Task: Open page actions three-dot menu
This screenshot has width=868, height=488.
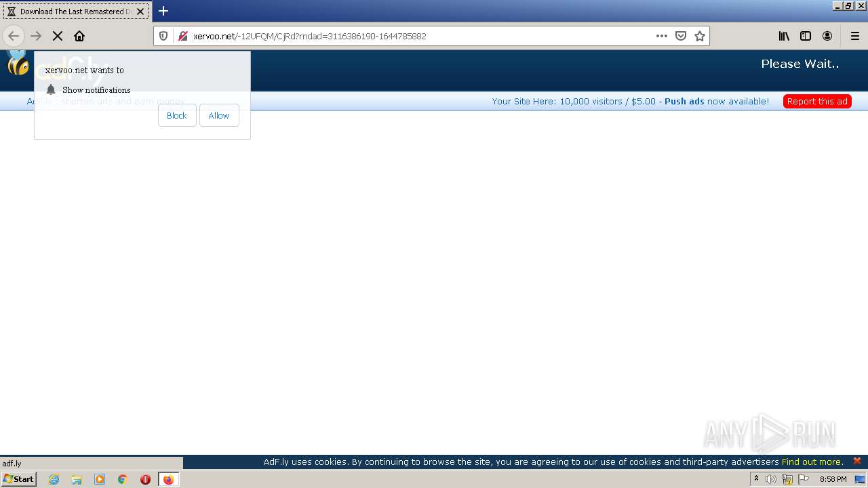Action: [x=662, y=36]
